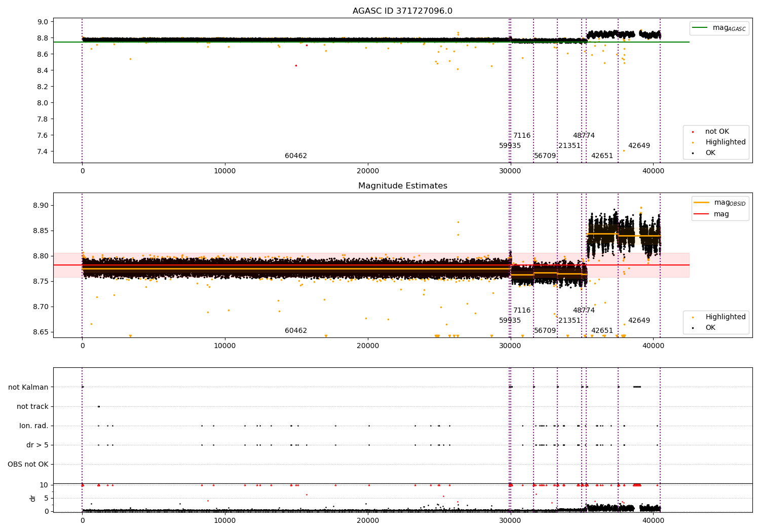Click obsid annotation 59935 in middle plot
This screenshot has height=532, width=760.
(510, 321)
